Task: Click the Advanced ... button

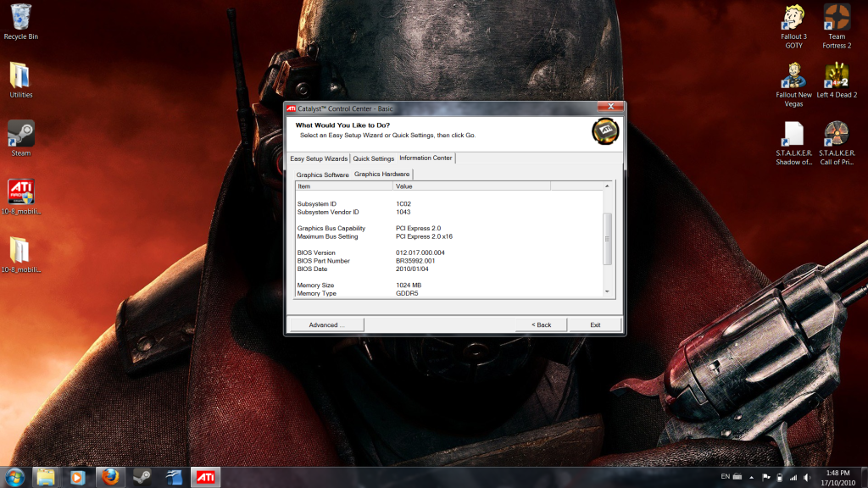Action: [326, 324]
